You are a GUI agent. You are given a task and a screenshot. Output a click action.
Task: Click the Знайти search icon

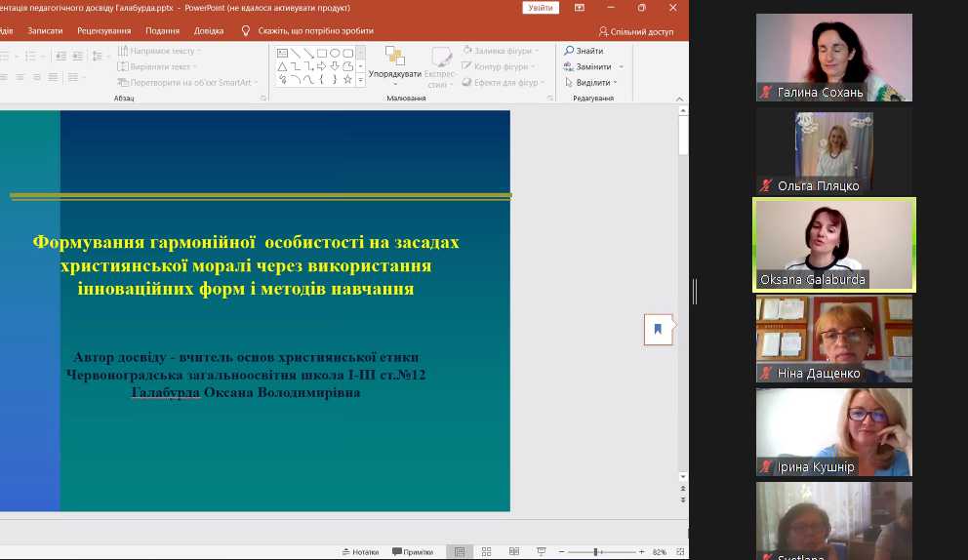tap(568, 51)
